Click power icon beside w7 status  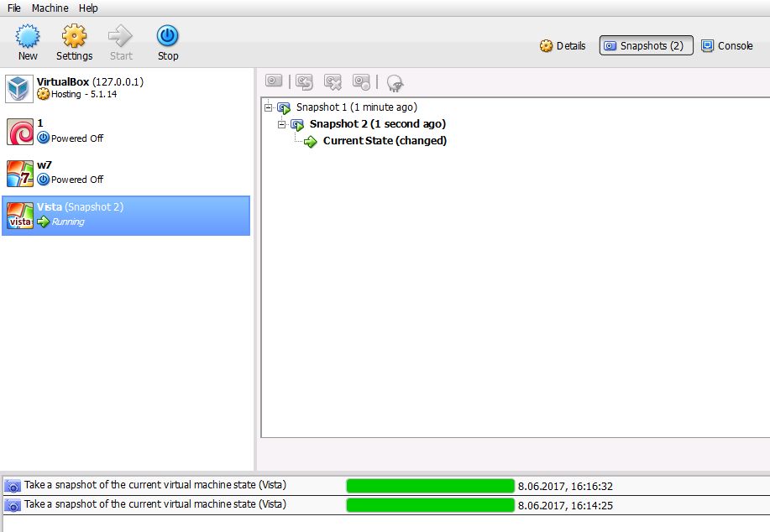(43, 179)
